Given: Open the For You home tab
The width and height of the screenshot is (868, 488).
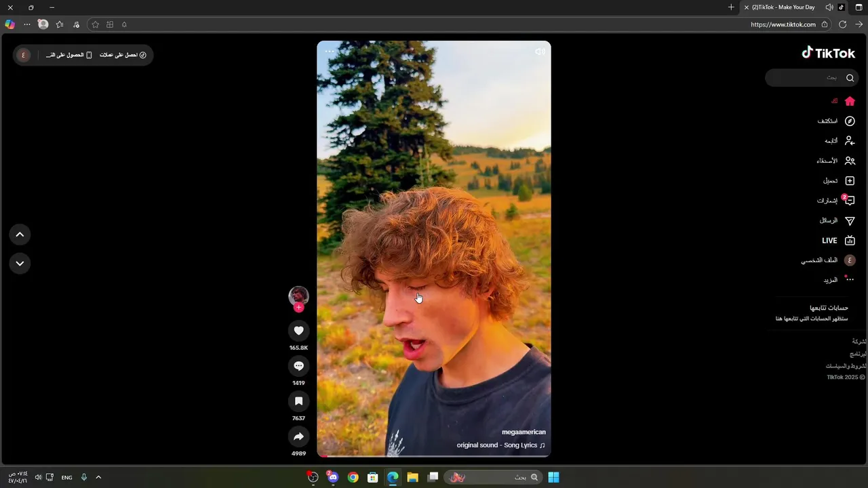Looking at the screenshot, I should pos(844,101).
